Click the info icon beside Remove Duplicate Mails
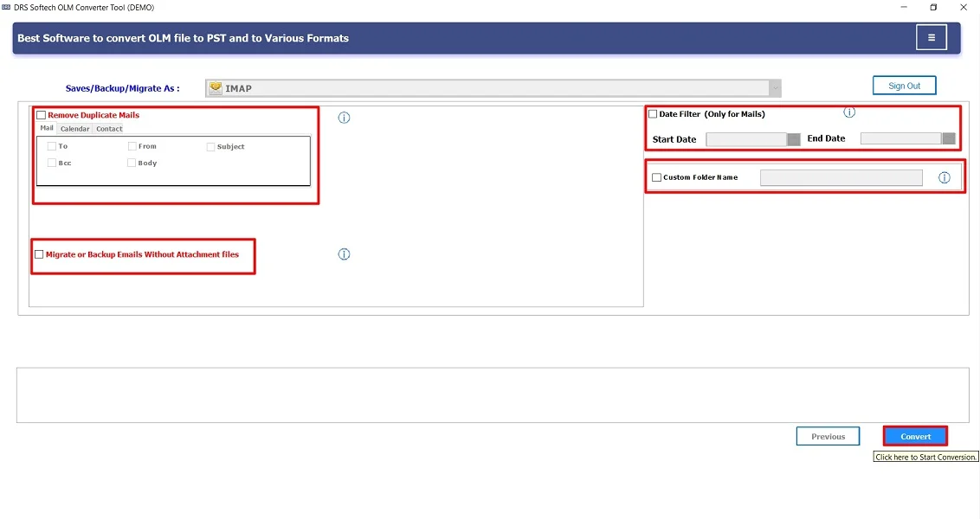Image resolution: width=980 pixels, height=519 pixels. point(344,117)
